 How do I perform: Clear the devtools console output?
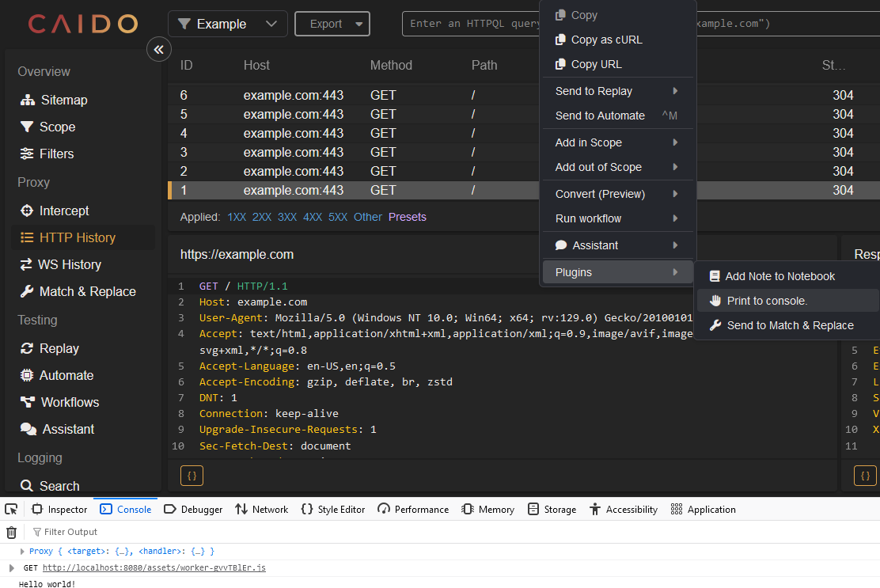[x=11, y=532]
